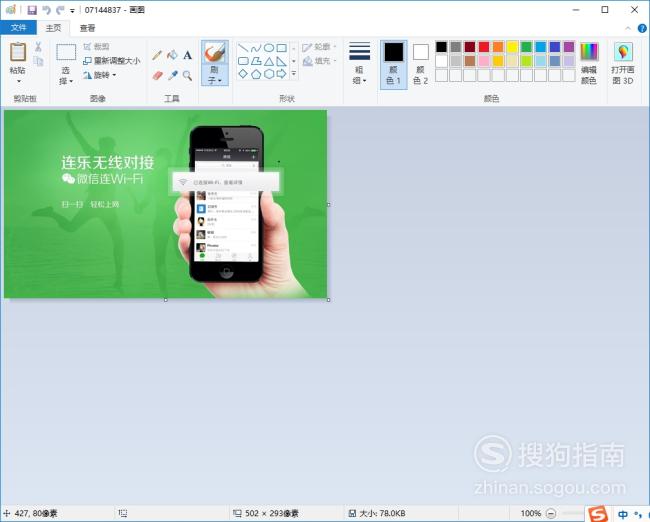
Task: Select the Color picker eyedropper tool
Action: point(172,75)
